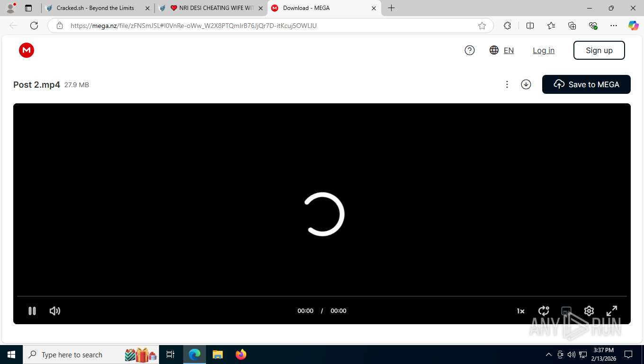This screenshot has width=644, height=364.
Task: Refresh the current page
Action: (x=34, y=26)
